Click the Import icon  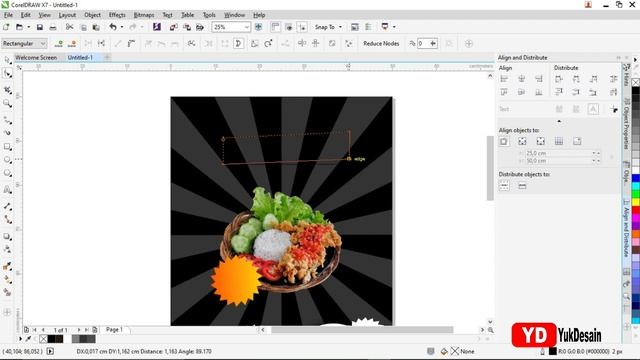[173, 27]
